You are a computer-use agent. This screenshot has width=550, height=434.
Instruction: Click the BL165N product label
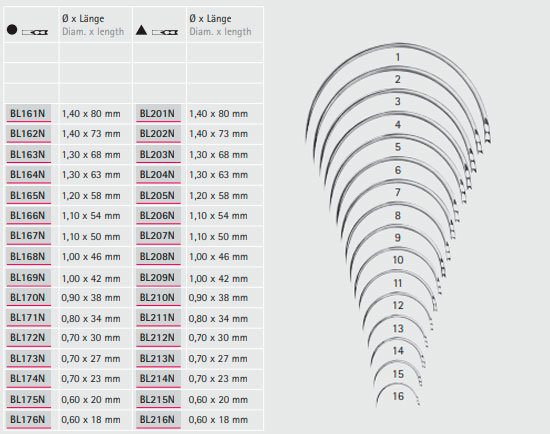[28, 195]
